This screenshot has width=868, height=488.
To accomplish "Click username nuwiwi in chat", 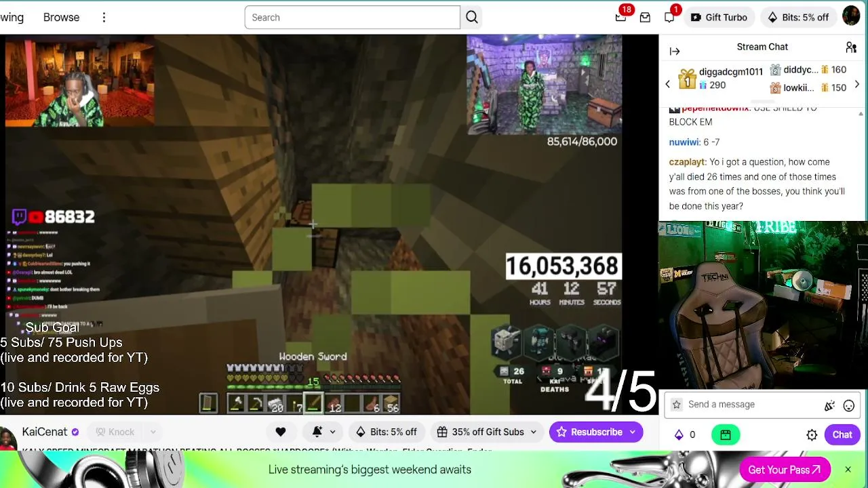I will coord(684,142).
